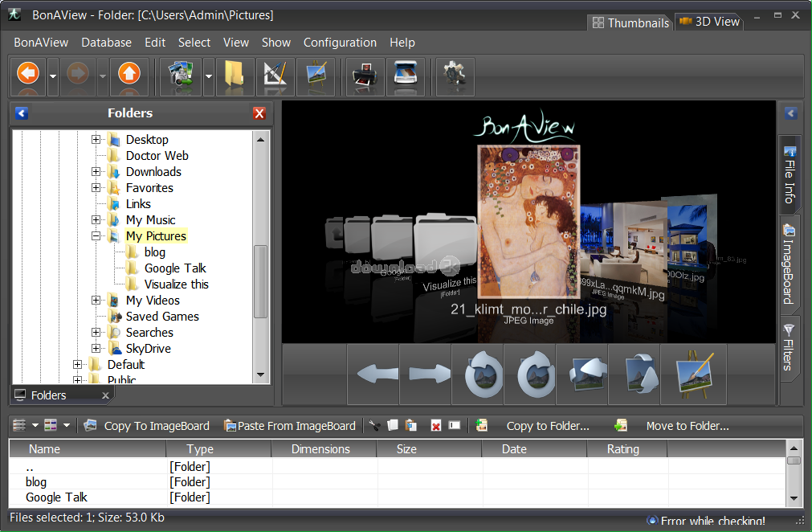The height and width of the screenshot is (532, 812).
Task: Open thumbnail view mode dropdown arrow
Action: (x=67, y=425)
